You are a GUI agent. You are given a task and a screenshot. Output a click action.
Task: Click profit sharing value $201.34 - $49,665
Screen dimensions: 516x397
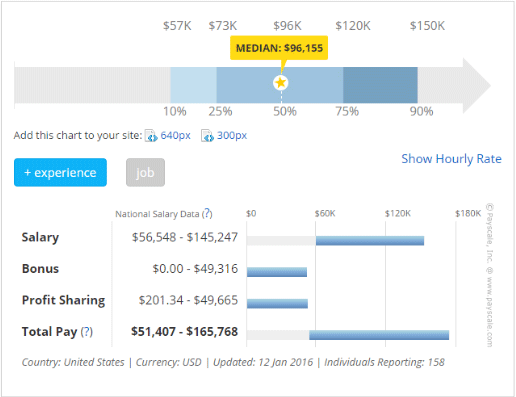click(188, 300)
